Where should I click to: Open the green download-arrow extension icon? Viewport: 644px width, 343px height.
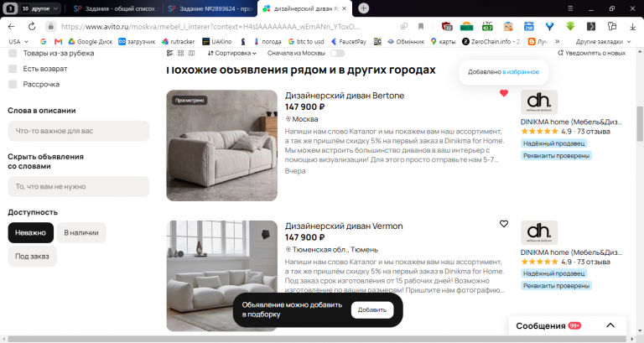point(570,26)
